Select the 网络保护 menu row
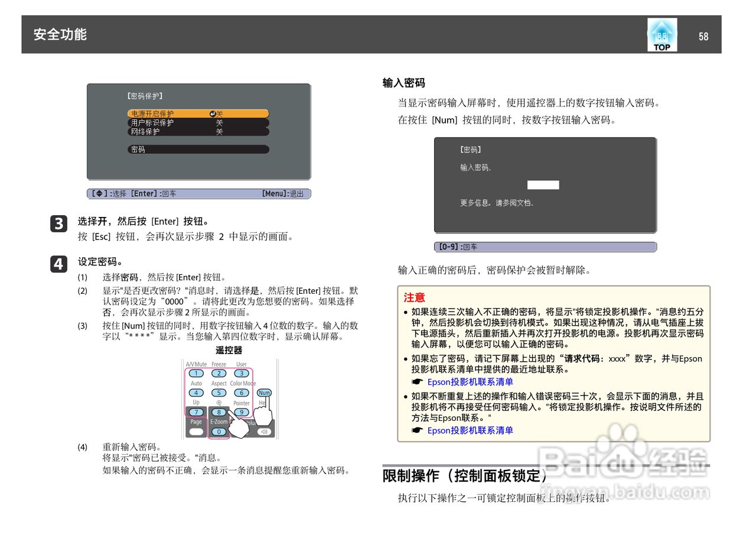The height and width of the screenshot is (535, 756). click(198, 132)
